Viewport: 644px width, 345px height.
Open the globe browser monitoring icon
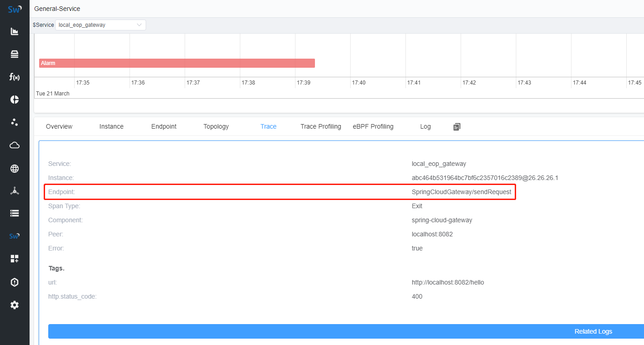[14, 168]
